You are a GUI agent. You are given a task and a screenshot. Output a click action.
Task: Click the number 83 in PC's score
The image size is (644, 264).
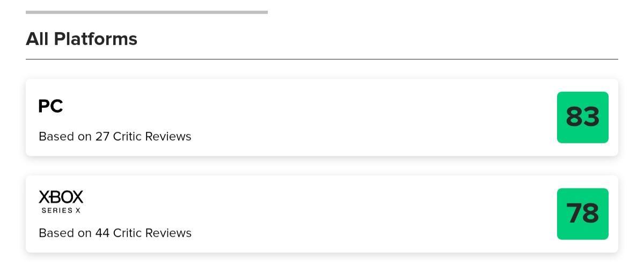click(582, 117)
